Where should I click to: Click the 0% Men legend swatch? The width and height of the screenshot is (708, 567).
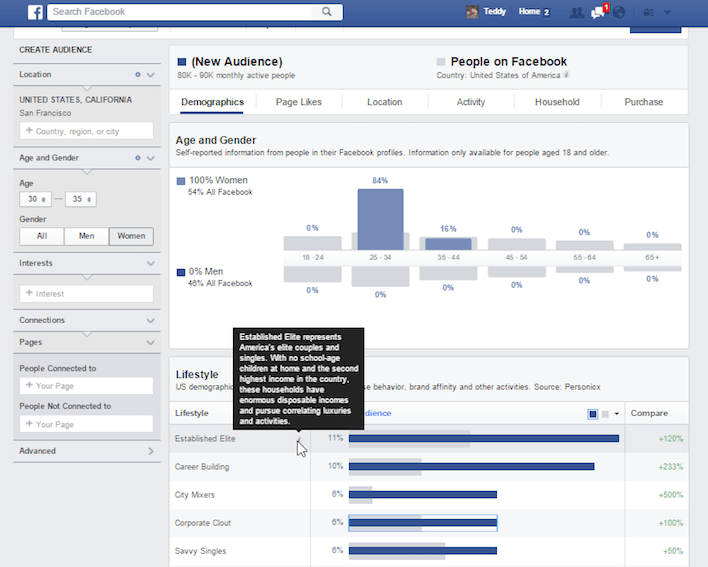(181, 272)
